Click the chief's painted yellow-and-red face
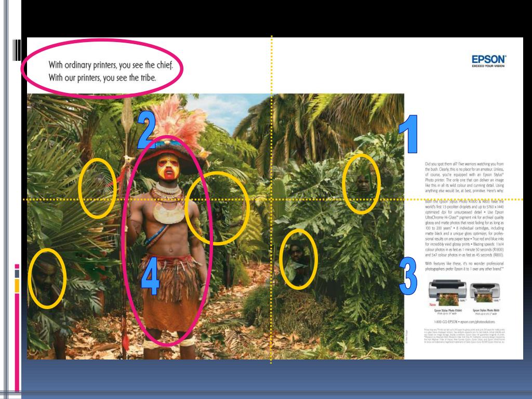 point(168,167)
